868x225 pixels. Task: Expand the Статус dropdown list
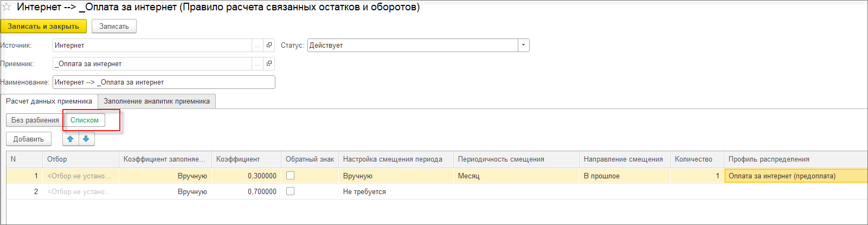[523, 46]
